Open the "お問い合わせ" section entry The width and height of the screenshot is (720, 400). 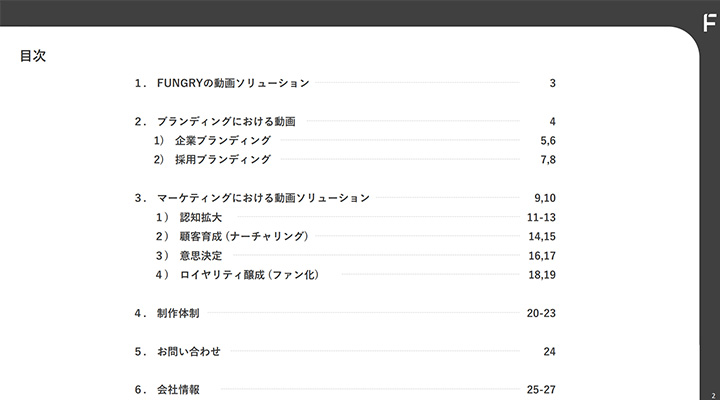click(188, 352)
